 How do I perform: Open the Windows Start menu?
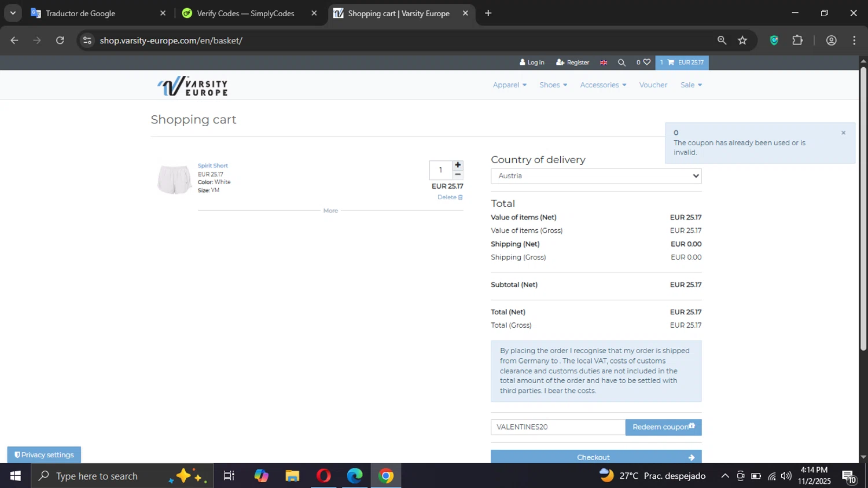(16, 476)
